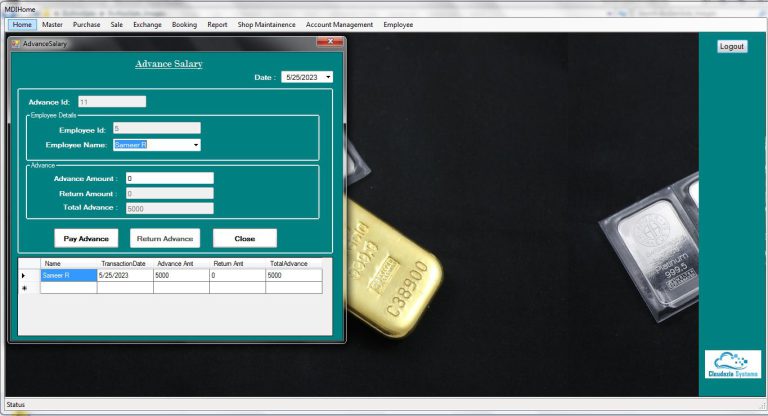768x416 pixels.
Task: Focus the Advance Amount input field
Action: coord(163,178)
